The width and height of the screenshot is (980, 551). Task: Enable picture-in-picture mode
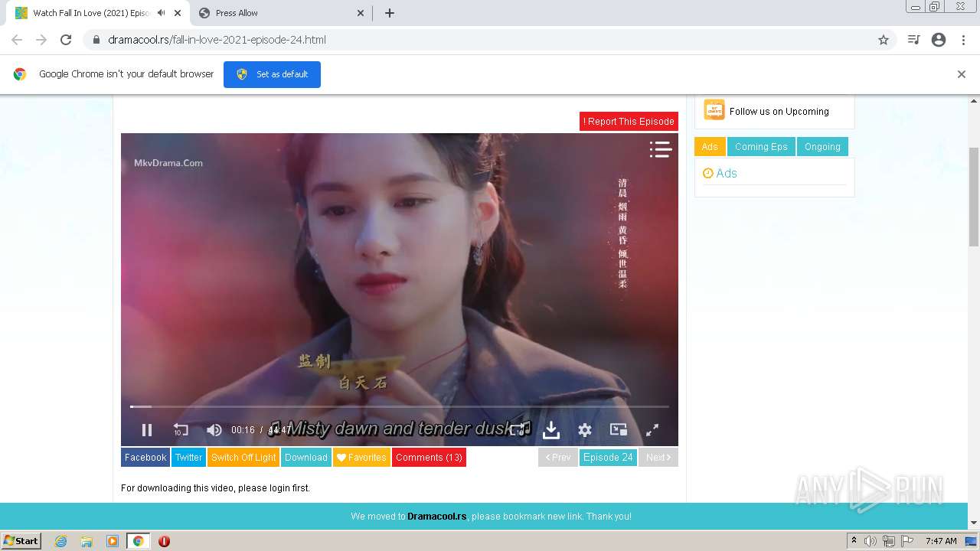(x=619, y=430)
